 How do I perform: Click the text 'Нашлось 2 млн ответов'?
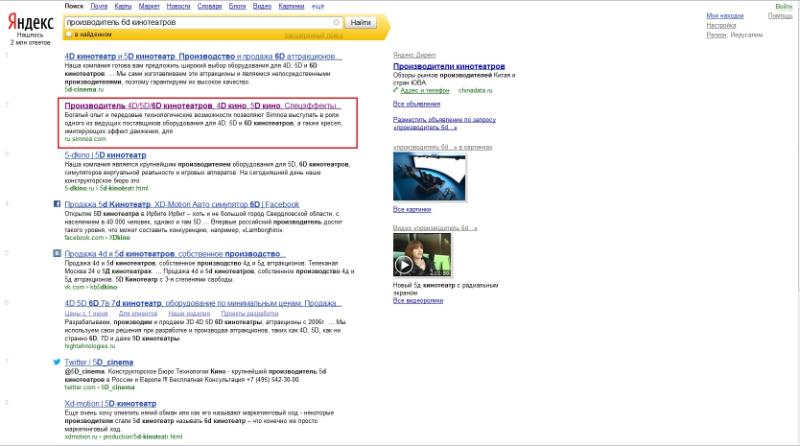[30, 39]
